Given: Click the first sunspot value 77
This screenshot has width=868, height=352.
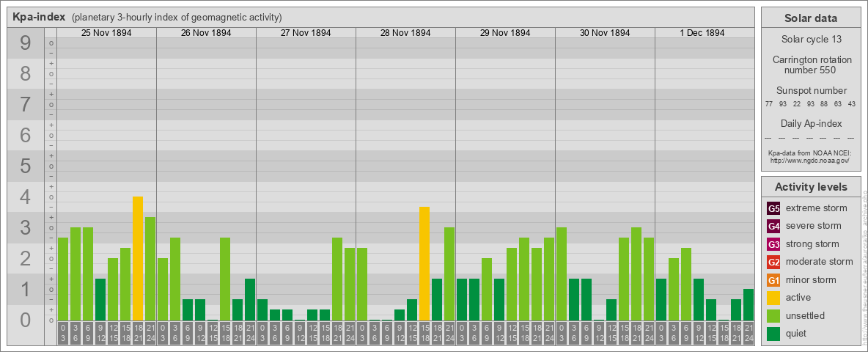Looking at the screenshot, I should [769, 104].
